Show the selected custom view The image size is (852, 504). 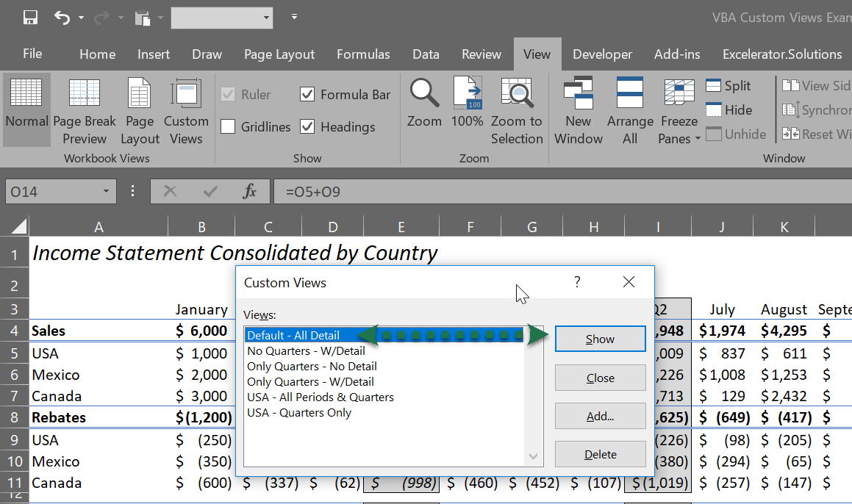click(x=600, y=339)
